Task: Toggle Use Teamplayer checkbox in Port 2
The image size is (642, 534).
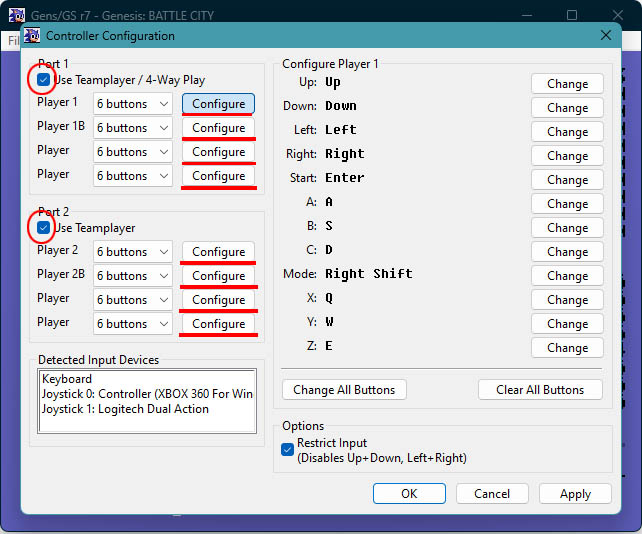Action: point(43,228)
